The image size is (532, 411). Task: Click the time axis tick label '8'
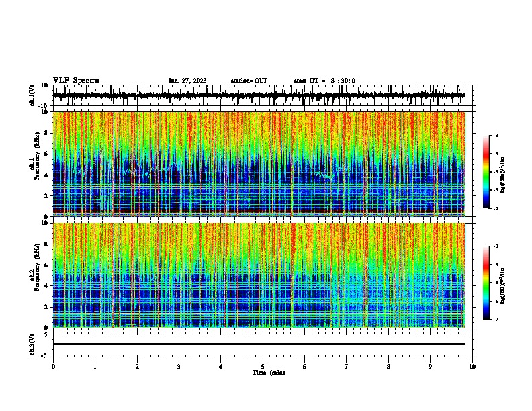point(388,366)
